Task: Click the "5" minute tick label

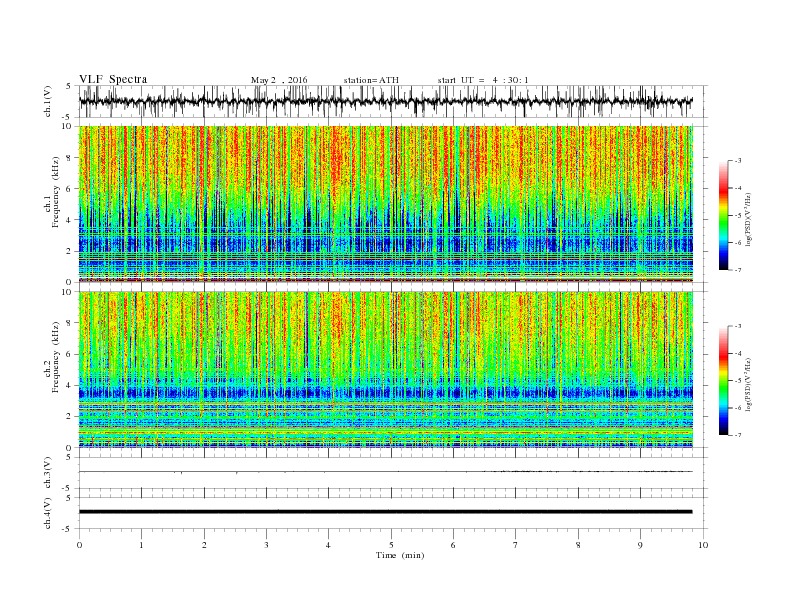Action: (391, 545)
